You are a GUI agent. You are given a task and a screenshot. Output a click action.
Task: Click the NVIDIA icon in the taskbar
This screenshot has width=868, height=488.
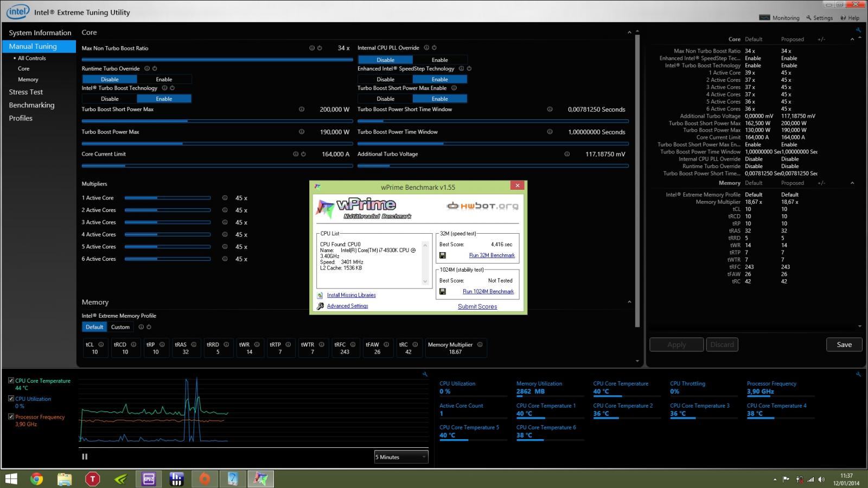pos(120,479)
